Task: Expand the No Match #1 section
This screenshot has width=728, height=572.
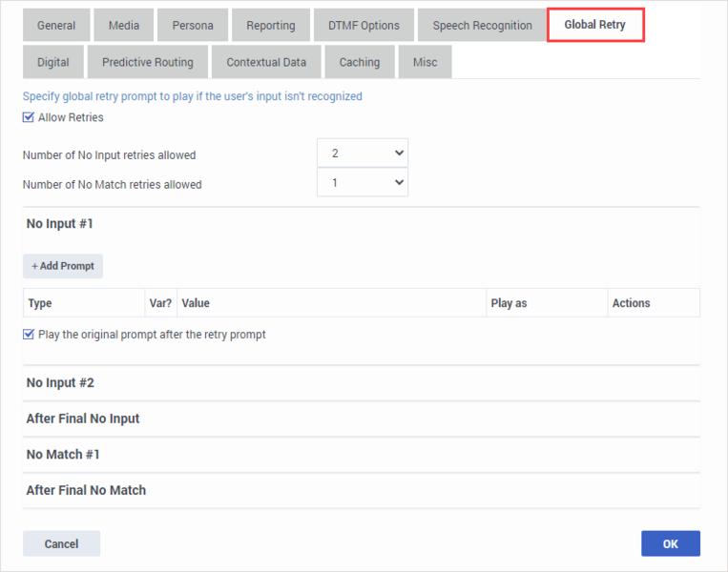Action: [362, 454]
